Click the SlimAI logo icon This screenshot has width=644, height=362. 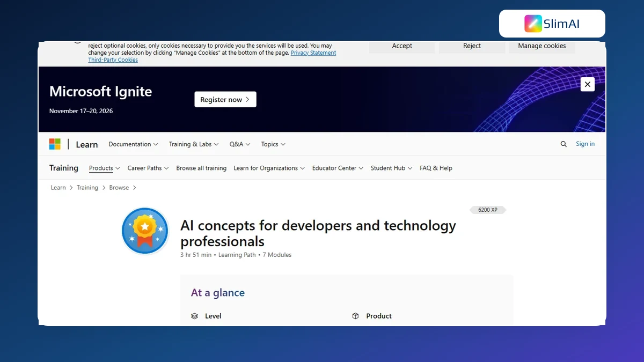click(x=533, y=24)
